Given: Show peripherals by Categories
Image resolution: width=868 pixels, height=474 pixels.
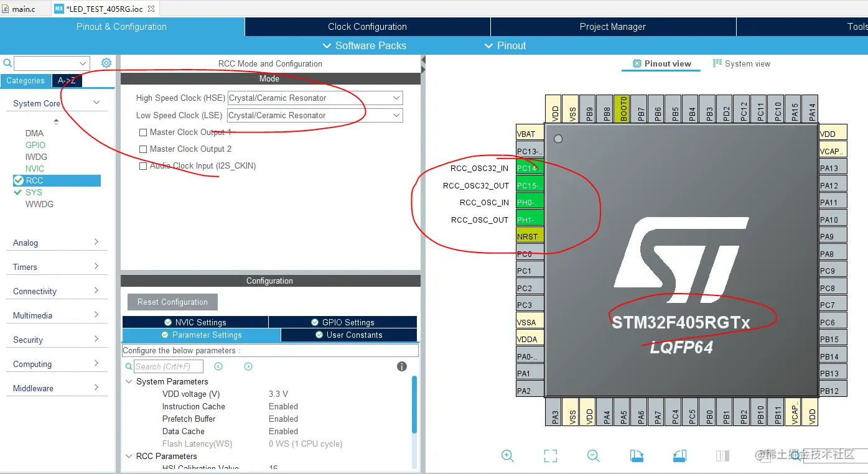Looking at the screenshot, I should tap(26, 80).
